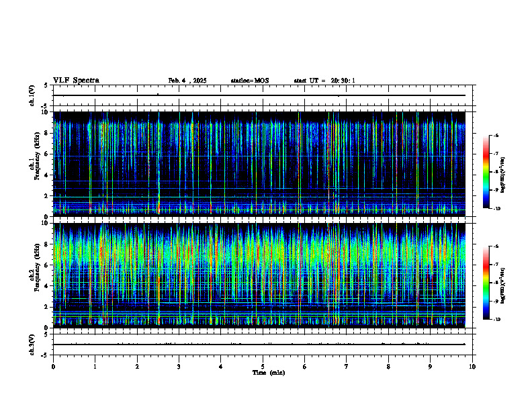532x411 pixels.
Task: Click the time axis tick label "0"
Action: coord(53,367)
